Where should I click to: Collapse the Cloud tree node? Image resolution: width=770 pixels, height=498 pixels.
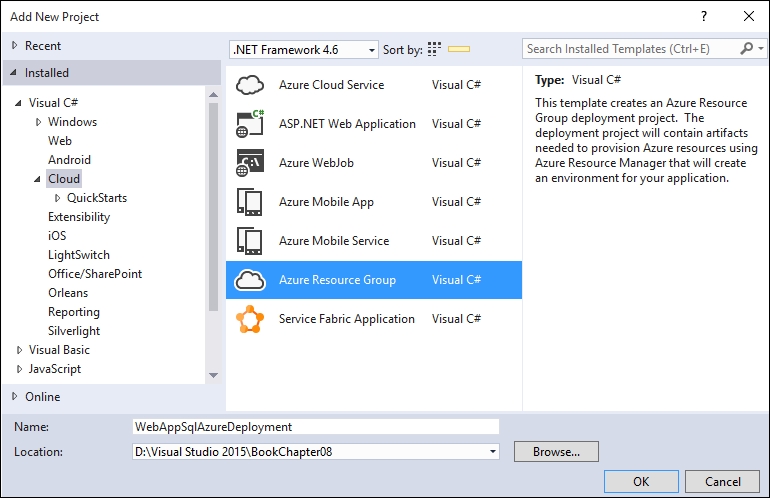click(37, 179)
